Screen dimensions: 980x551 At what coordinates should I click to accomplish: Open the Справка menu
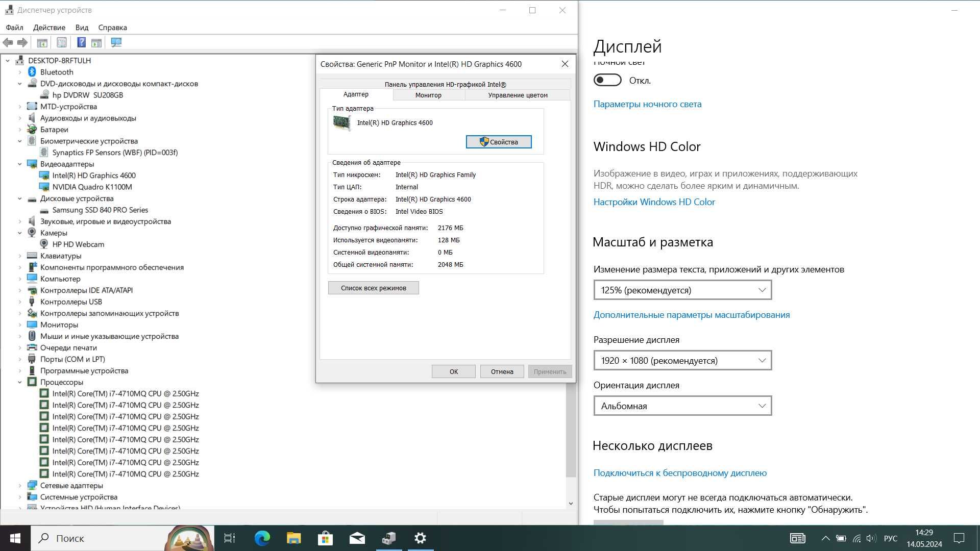pos(112,28)
